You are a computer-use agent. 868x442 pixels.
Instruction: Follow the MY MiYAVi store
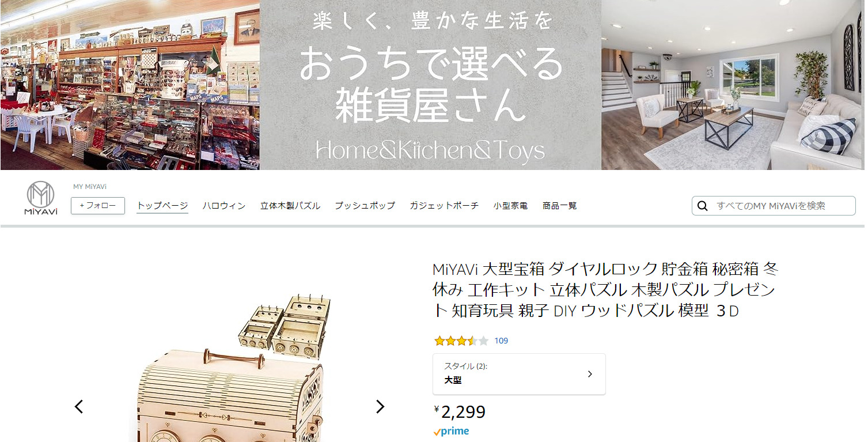pos(98,206)
